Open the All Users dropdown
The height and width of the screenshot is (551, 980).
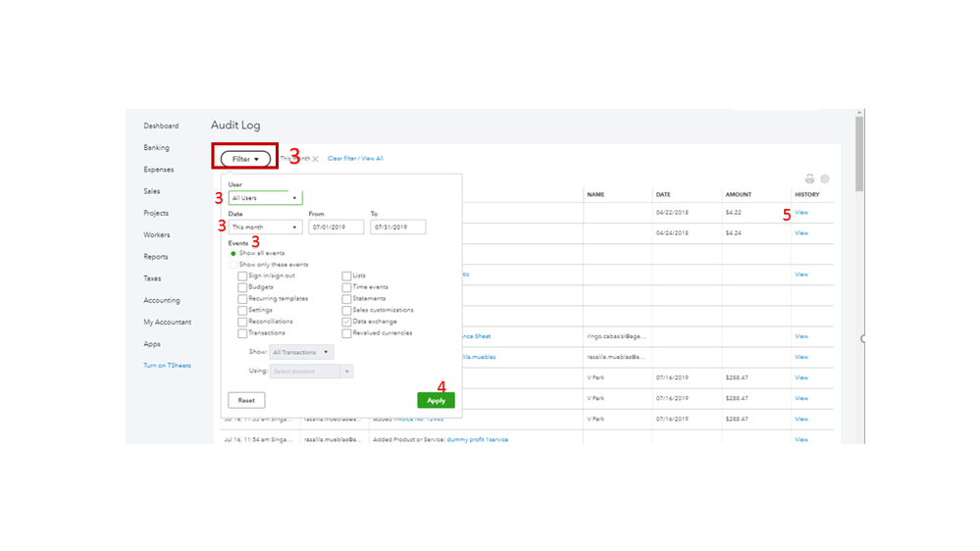pos(265,198)
